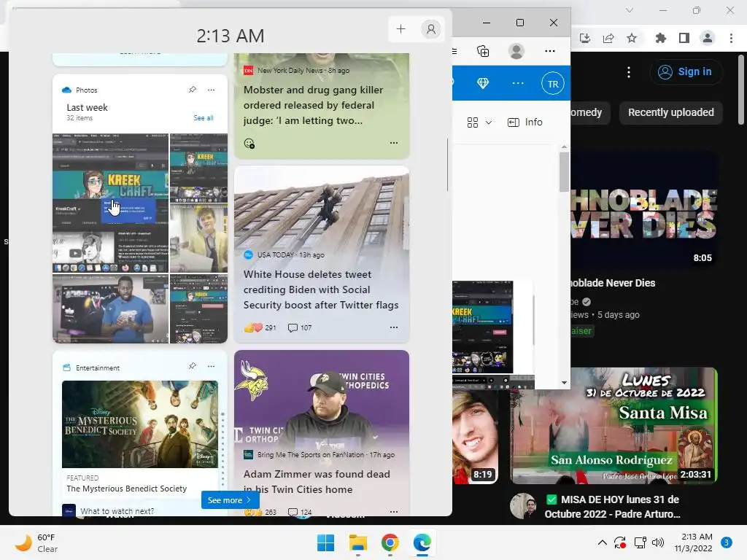Screen dimensions: 747x560
Task: Click Chrome share page icon
Action: (x=608, y=38)
